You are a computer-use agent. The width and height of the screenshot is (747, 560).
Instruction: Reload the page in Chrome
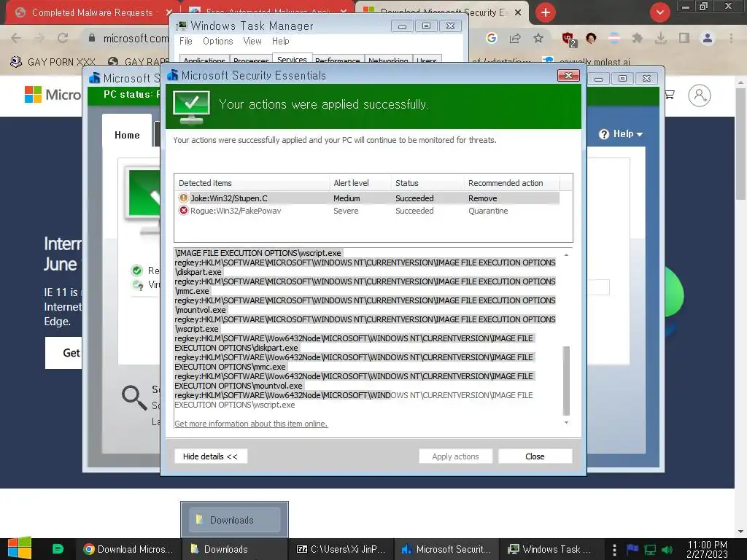coord(63,38)
